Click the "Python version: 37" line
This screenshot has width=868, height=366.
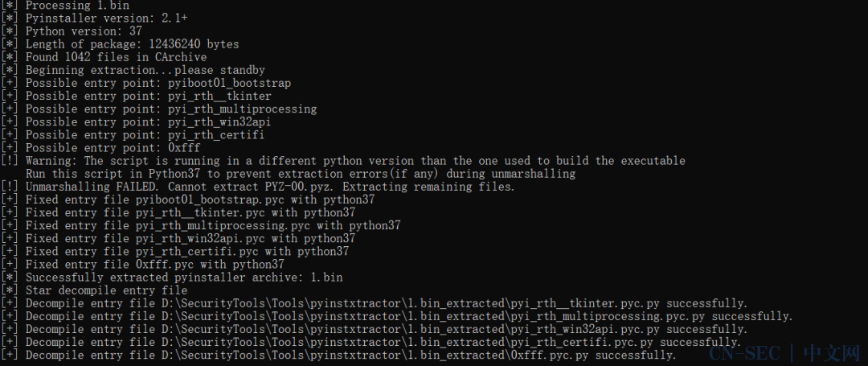pyautogui.click(x=72, y=31)
